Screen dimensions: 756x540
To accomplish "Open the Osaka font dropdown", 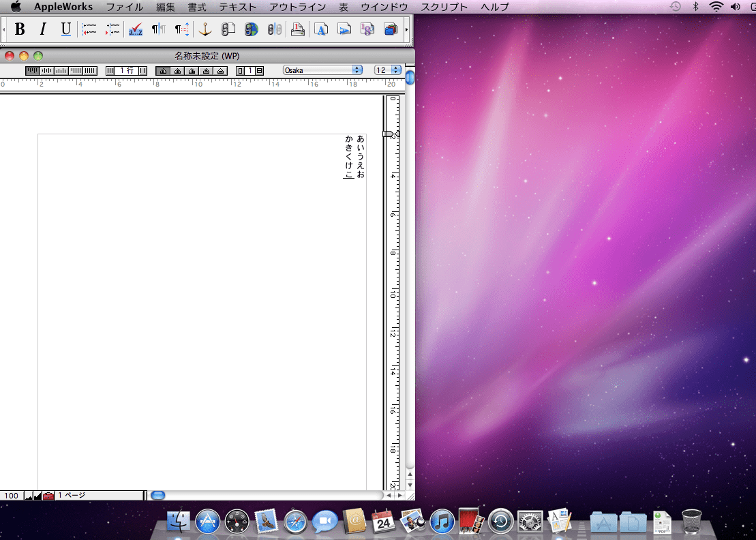I will point(322,70).
